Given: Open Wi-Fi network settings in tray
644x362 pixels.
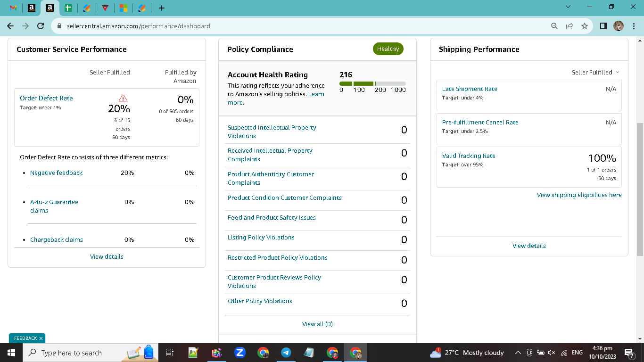Looking at the screenshot, I should coord(564,353).
